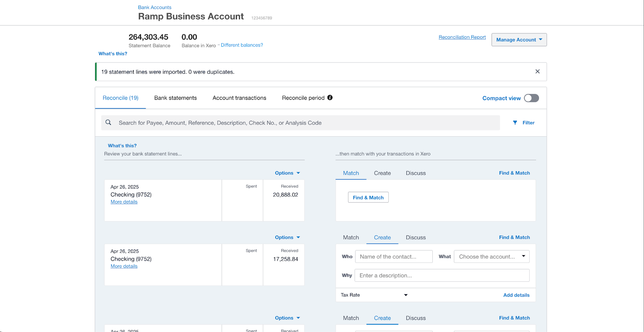Click the Different balances? link
Image resolution: width=644 pixels, height=332 pixels.
242,45
